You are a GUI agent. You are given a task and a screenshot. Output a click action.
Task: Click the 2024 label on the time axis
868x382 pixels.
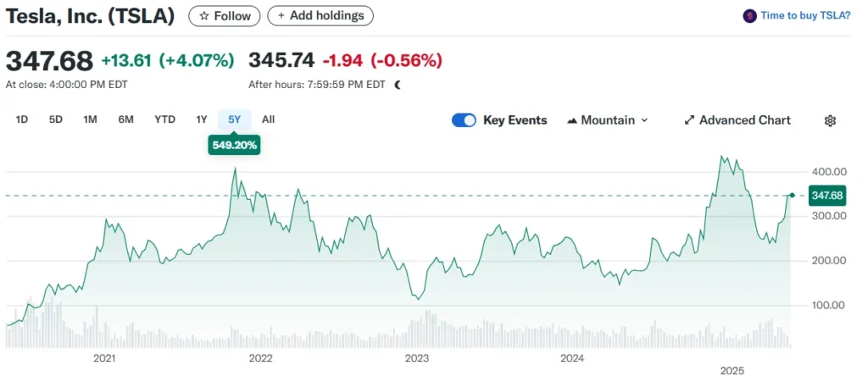[572, 359]
